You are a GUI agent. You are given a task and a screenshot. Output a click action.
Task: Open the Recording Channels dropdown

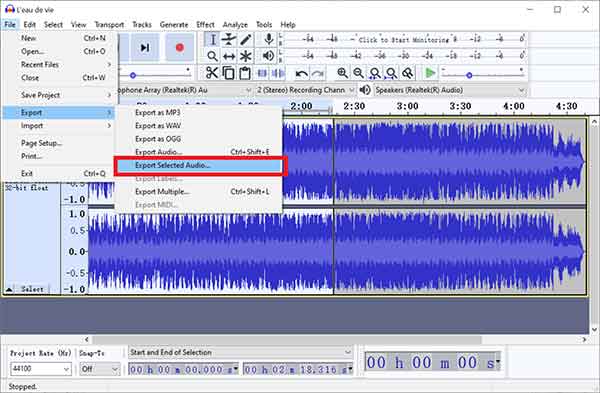305,90
